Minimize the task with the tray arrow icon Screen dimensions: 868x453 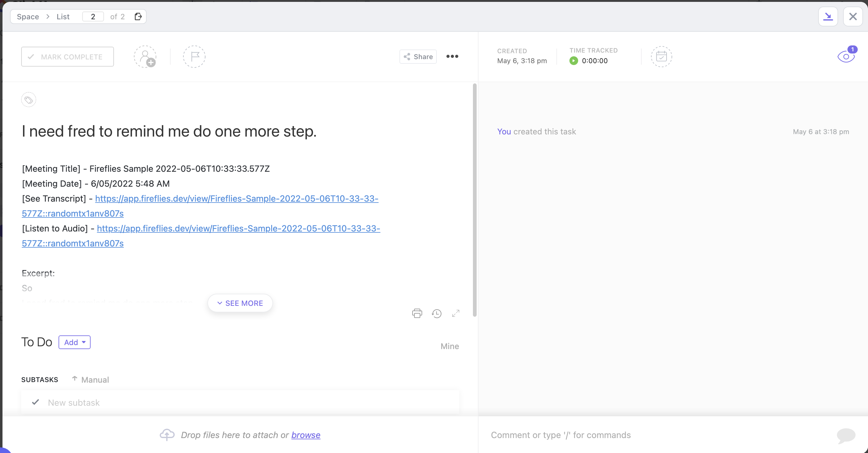point(828,16)
